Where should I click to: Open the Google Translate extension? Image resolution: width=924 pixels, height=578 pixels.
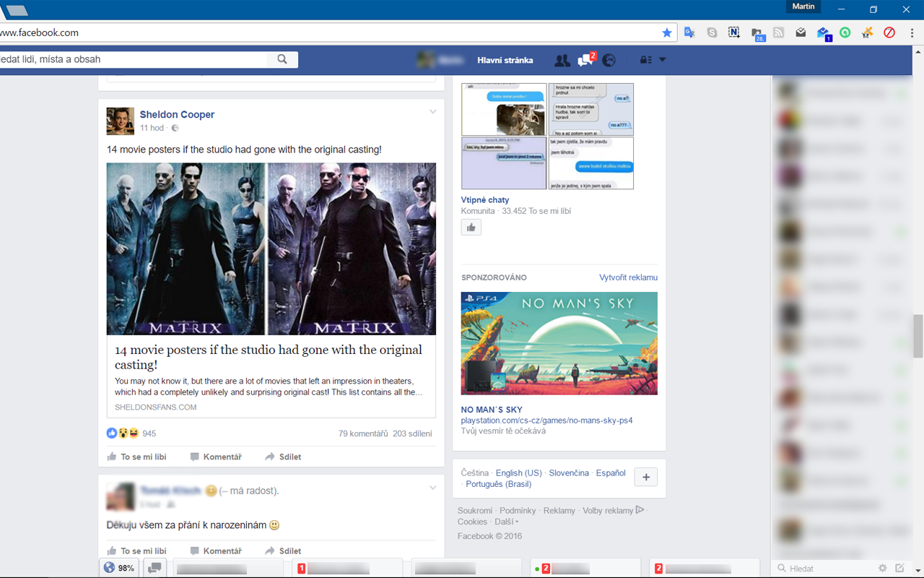pyautogui.click(x=689, y=33)
